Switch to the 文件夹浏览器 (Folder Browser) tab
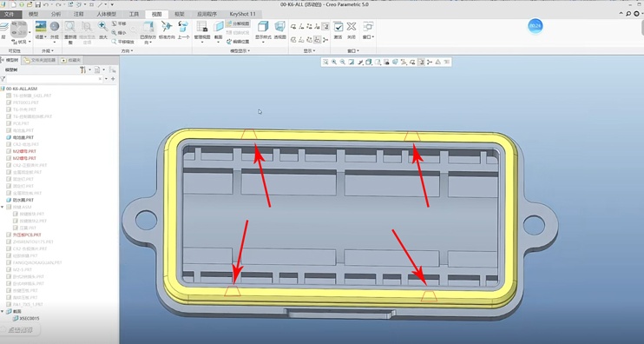Screen dimensions: 644x344 39,61
